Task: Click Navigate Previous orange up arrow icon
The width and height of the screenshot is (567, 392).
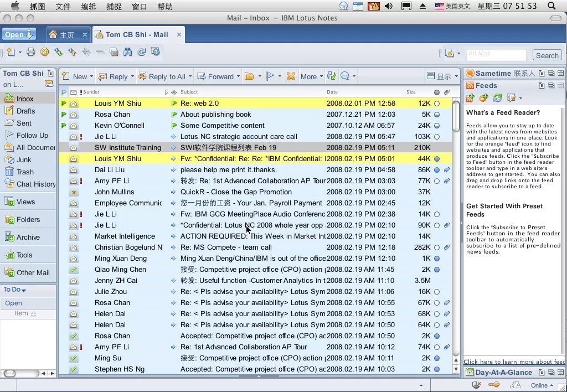Action: click(x=73, y=52)
